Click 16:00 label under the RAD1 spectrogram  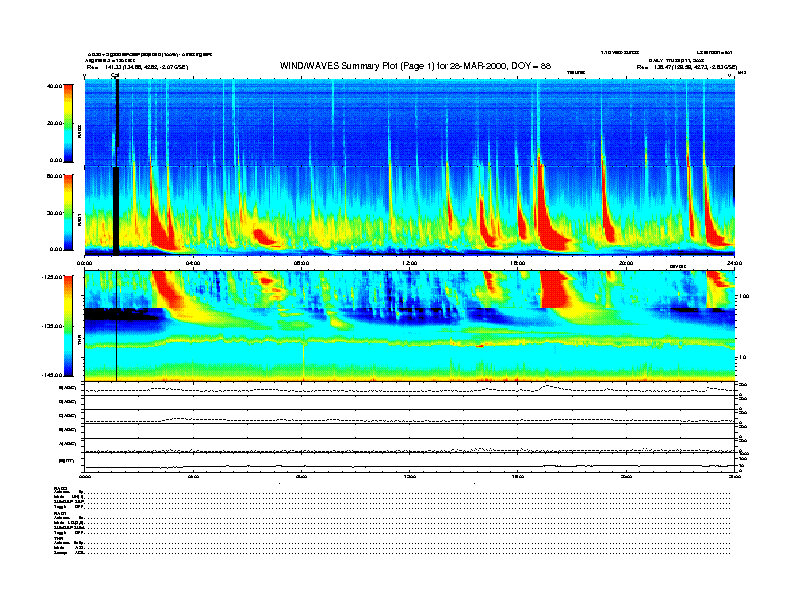pyautogui.click(x=518, y=263)
